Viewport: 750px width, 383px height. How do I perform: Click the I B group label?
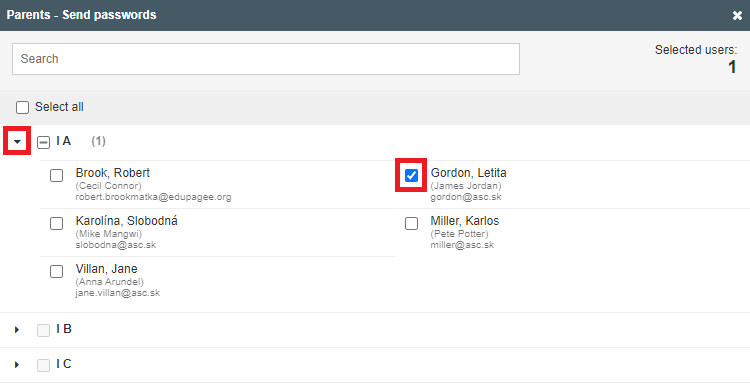pos(64,329)
